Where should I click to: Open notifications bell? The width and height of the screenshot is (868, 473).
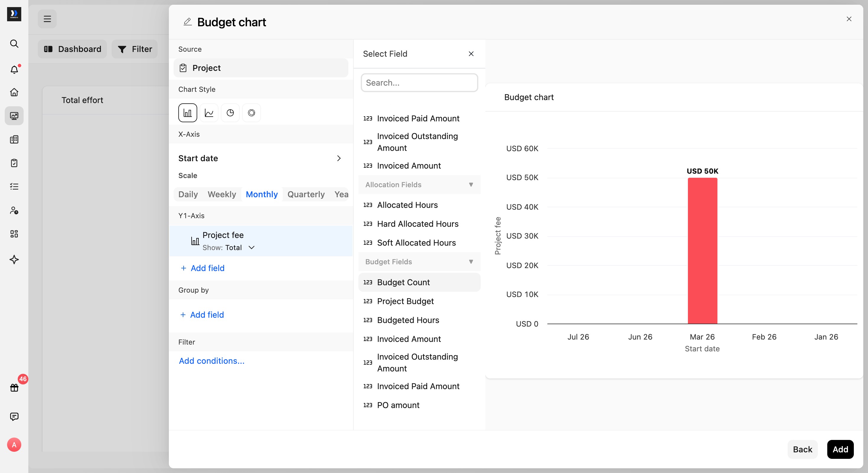click(x=14, y=69)
